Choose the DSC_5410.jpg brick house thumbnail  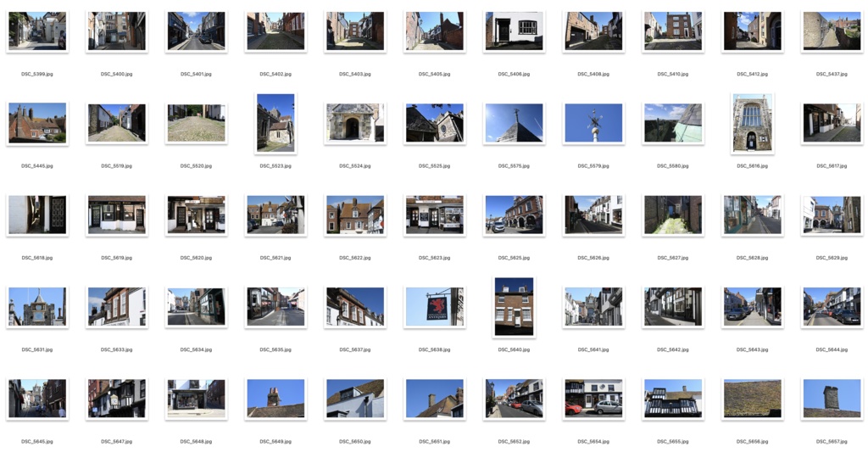pyautogui.click(x=672, y=31)
